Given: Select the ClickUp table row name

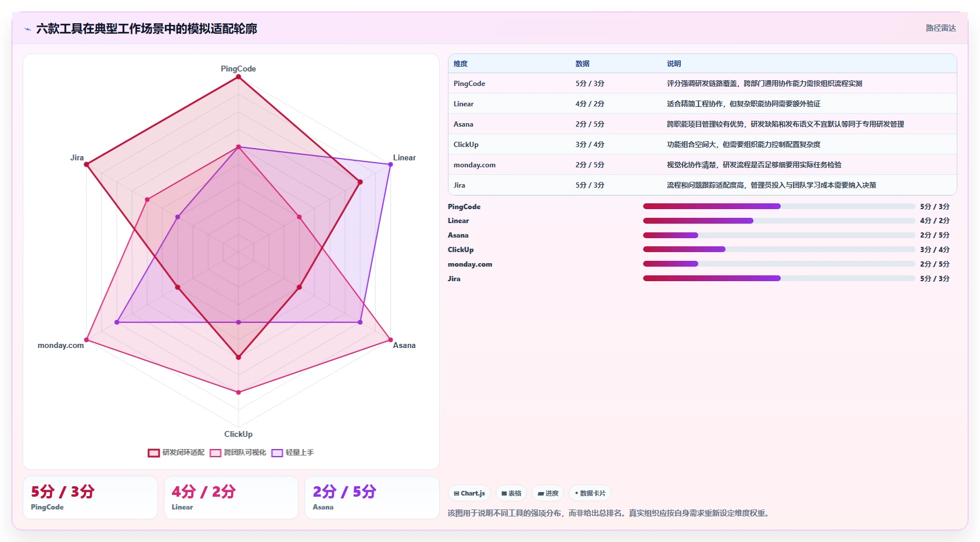Looking at the screenshot, I should pyautogui.click(x=466, y=145).
